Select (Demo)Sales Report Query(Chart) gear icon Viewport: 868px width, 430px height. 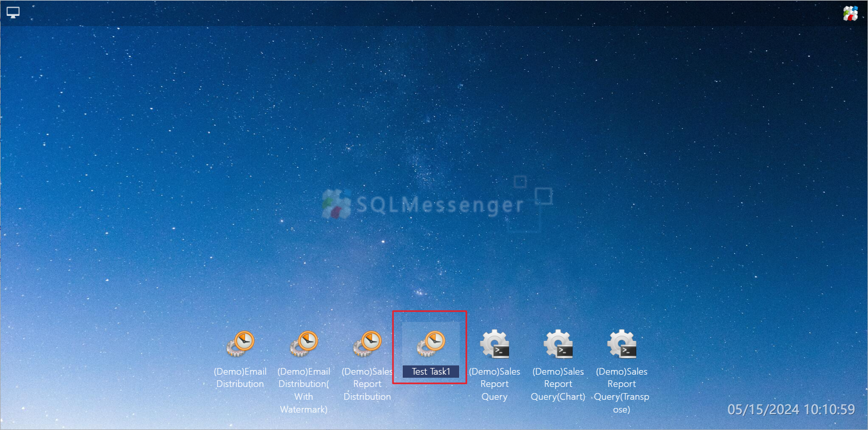[558, 343]
